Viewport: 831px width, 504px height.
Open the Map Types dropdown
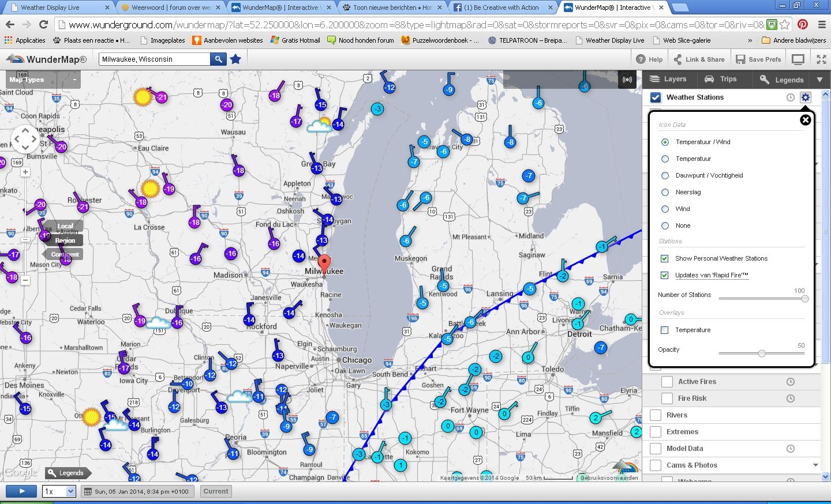[43, 80]
